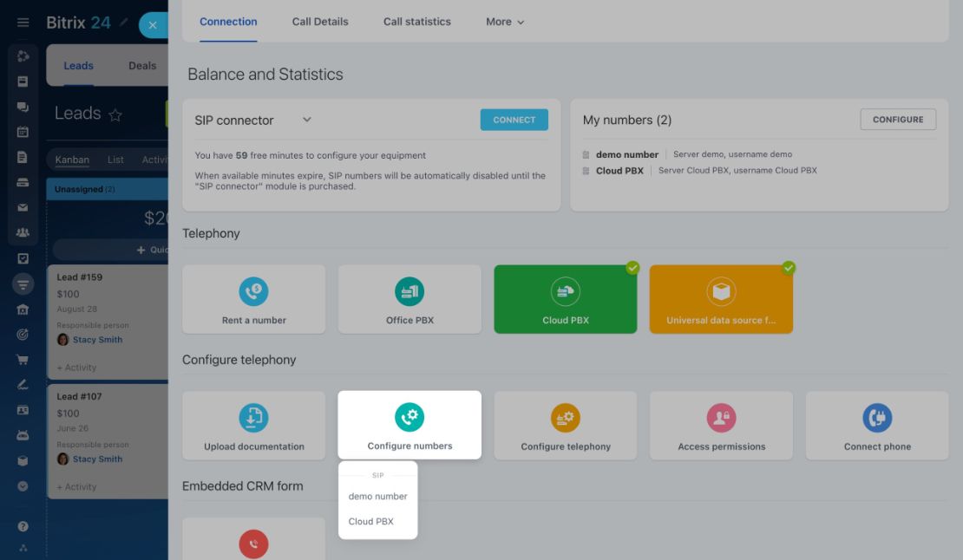Select the Leads tab in the CRM

point(79,66)
